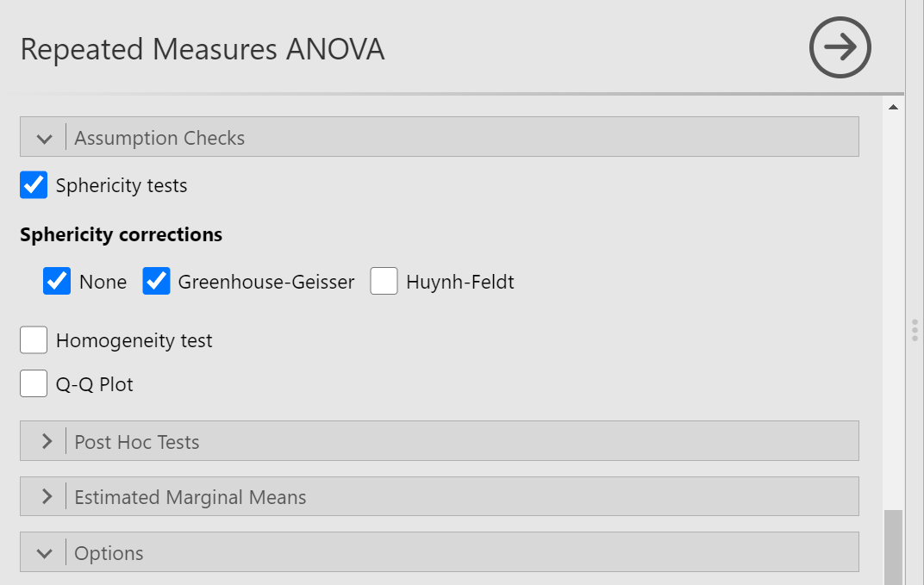Click the circled arrow to hide options panel

pyautogui.click(x=840, y=47)
